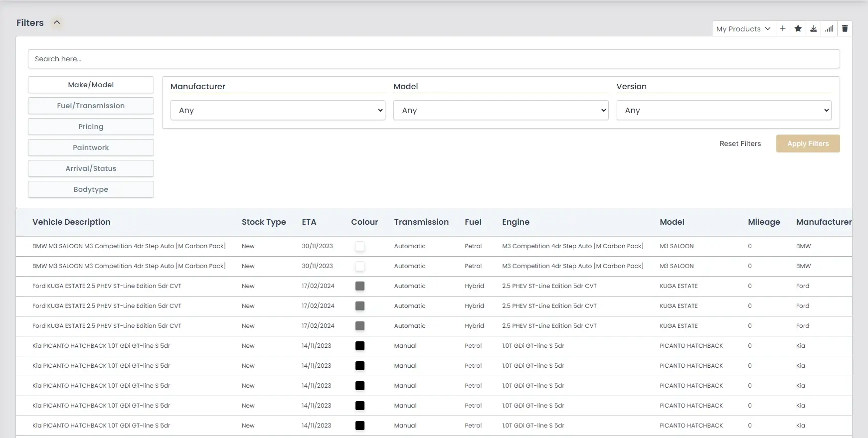Click BMW manufacturer cell in first row
Screen dimensions: 868x438
[x=803, y=246]
